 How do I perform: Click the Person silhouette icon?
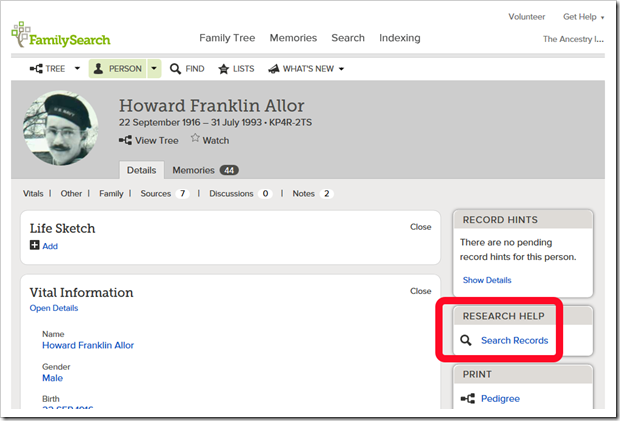[98, 68]
